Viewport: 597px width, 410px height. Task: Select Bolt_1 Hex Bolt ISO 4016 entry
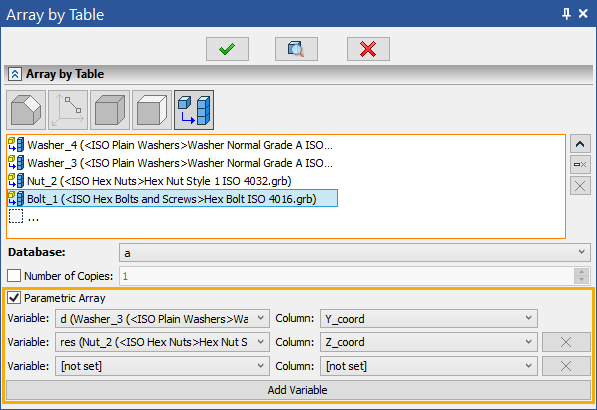[172, 198]
